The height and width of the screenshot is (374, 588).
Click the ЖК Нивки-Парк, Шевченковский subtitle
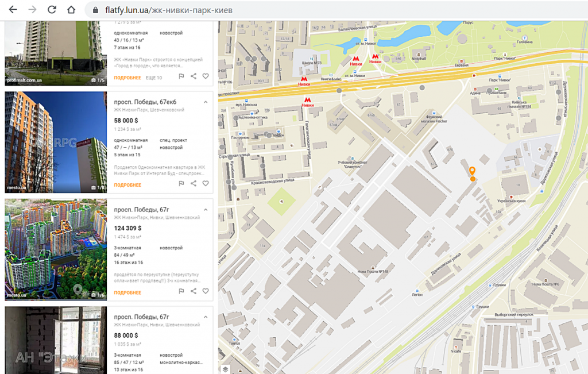pyautogui.click(x=149, y=110)
